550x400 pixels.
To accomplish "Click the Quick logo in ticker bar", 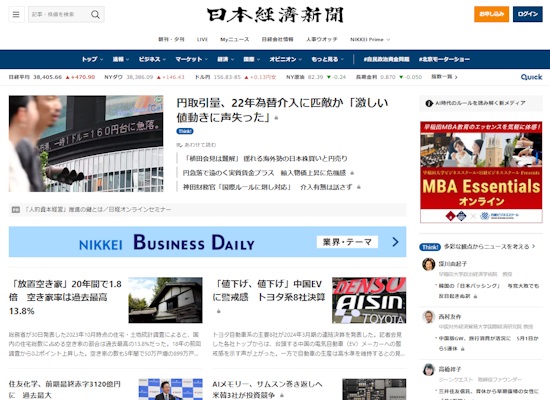I will tap(531, 77).
